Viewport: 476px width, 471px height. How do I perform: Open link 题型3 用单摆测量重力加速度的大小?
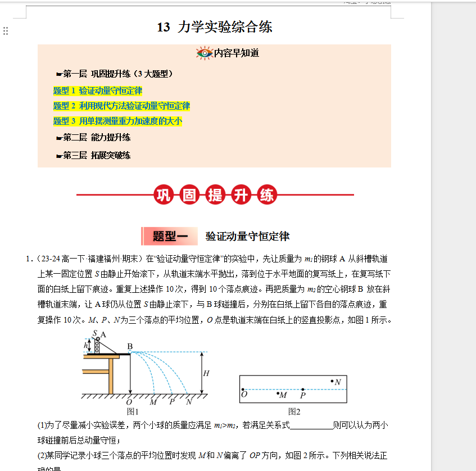(118, 121)
